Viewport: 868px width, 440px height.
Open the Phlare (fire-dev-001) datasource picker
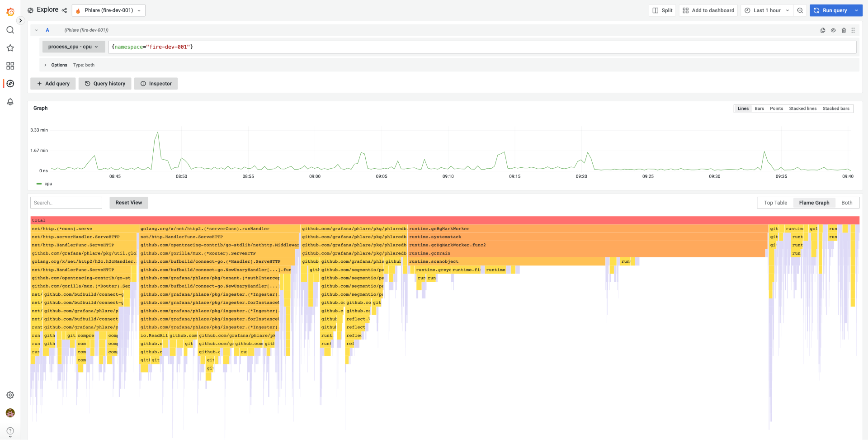click(108, 10)
